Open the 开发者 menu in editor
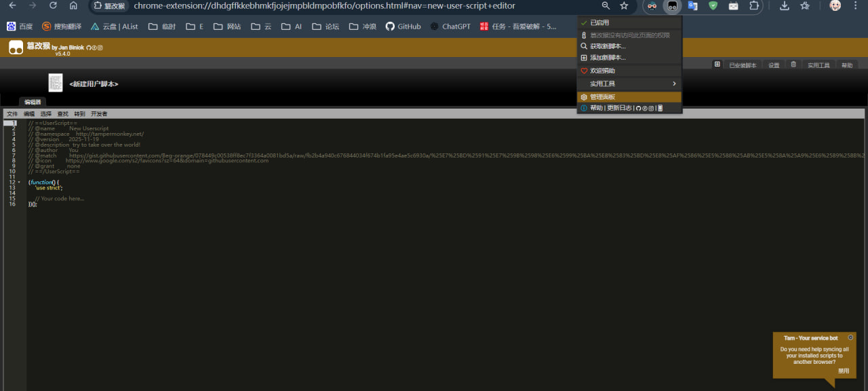This screenshot has height=391, width=868. pos(99,114)
